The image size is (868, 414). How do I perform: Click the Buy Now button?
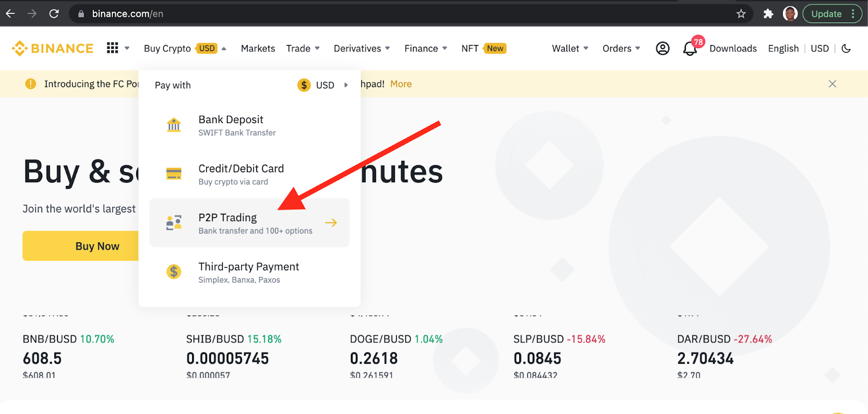tap(81, 246)
